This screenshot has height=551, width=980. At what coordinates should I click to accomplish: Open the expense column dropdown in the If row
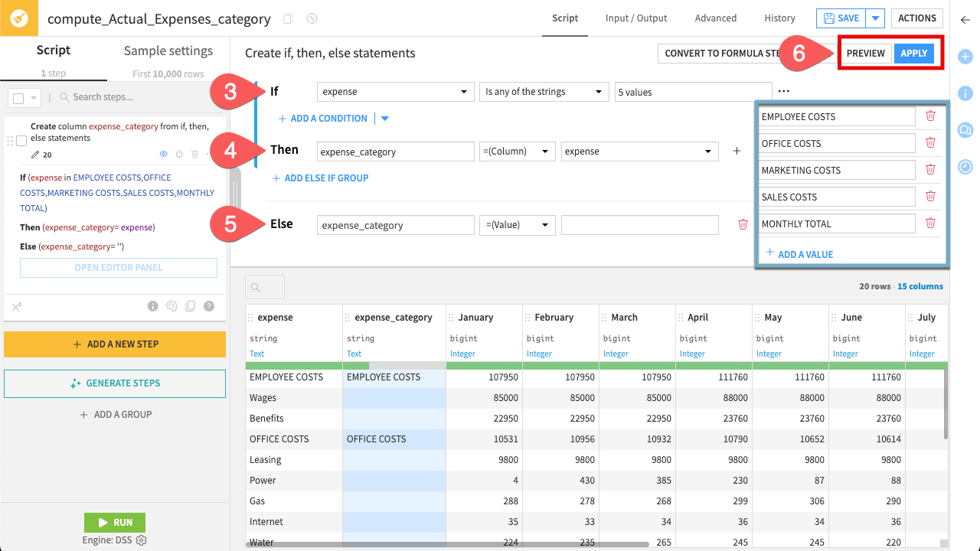coord(395,91)
